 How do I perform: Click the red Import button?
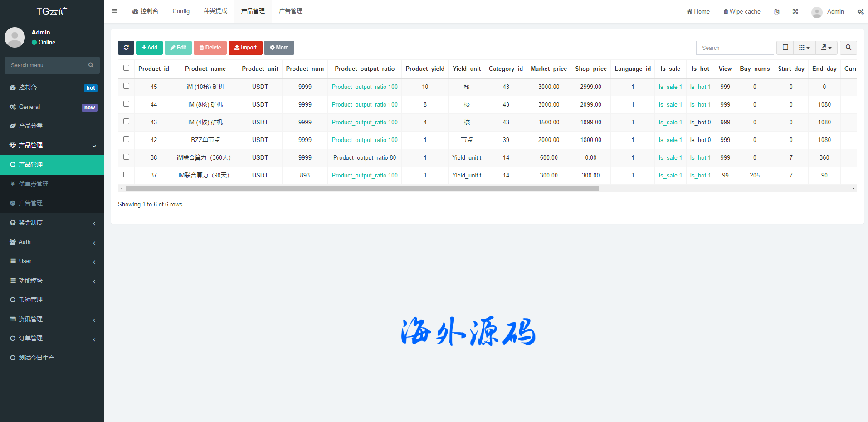245,48
